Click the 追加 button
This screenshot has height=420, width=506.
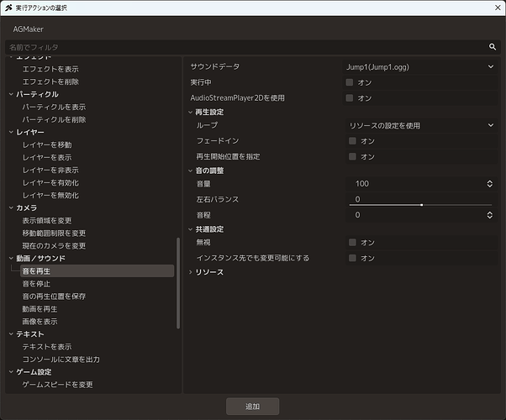[252, 407]
